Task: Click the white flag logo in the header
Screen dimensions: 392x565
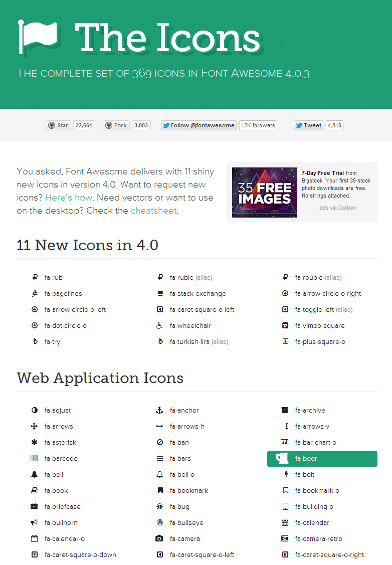Action: 38,38
